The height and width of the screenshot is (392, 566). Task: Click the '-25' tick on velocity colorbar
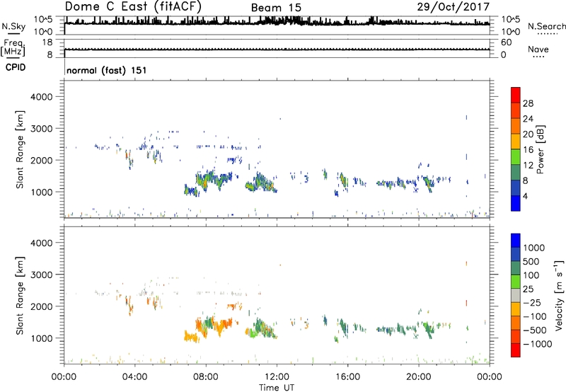click(x=531, y=302)
